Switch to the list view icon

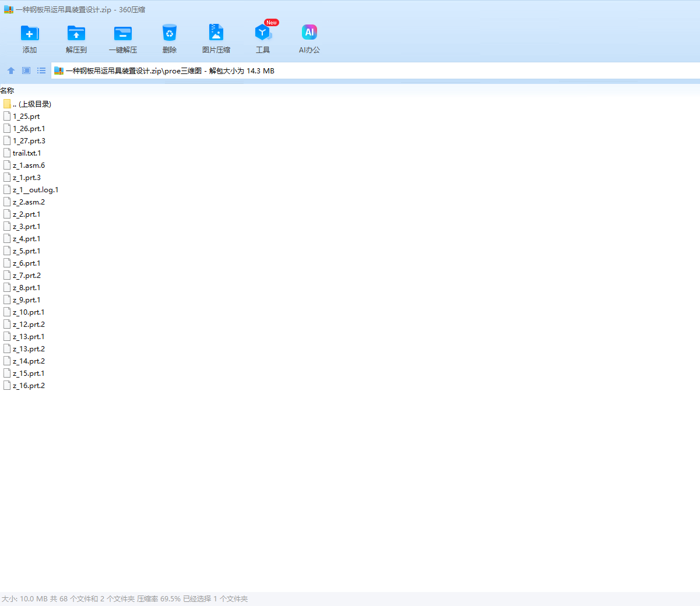(x=41, y=71)
